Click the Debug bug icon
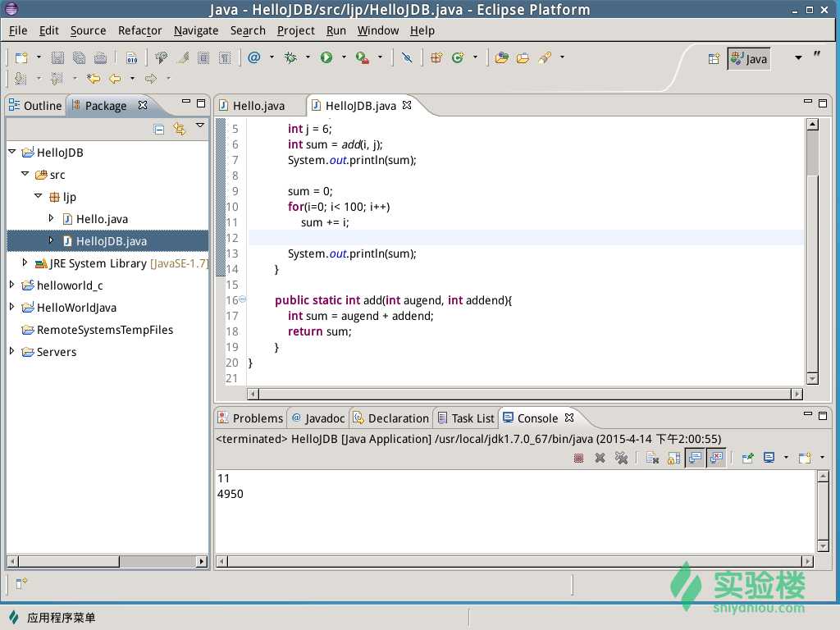Viewport: 840px width, 630px height. (x=290, y=57)
